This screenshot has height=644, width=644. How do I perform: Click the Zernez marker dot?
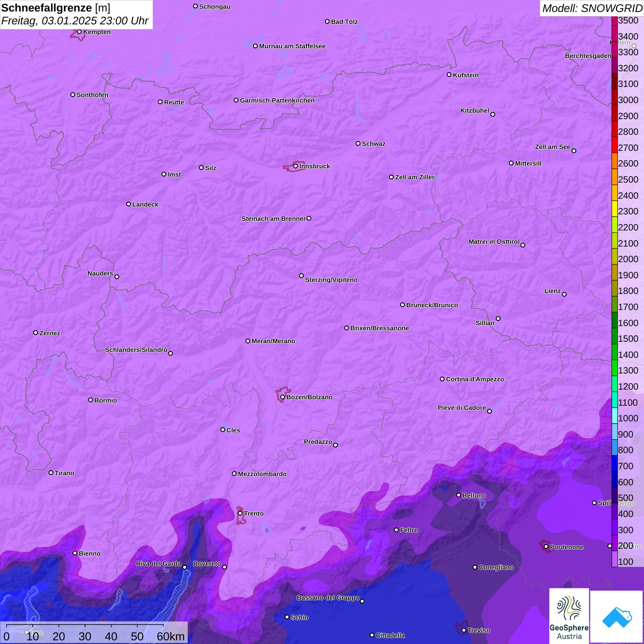pyautogui.click(x=35, y=333)
